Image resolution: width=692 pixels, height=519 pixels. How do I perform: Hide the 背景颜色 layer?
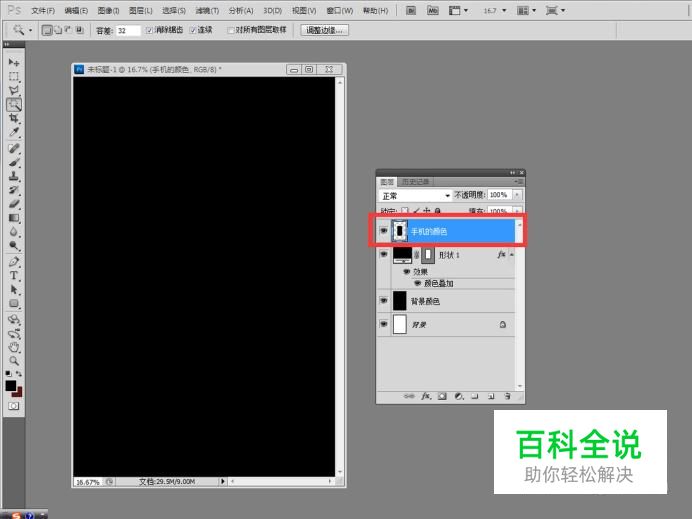(384, 301)
